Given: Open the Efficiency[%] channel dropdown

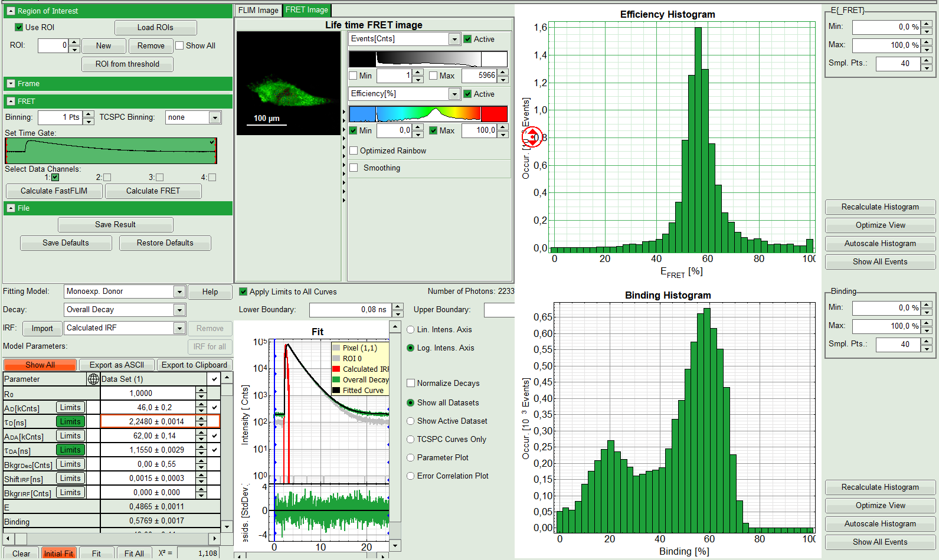Looking at the screenshot, I should coord(454,94).
